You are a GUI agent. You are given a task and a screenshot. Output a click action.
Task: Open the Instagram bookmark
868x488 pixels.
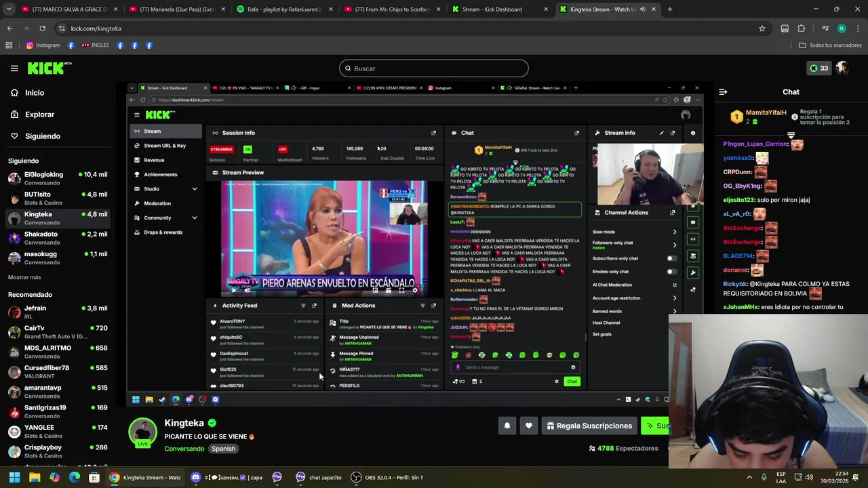[43, 45]
